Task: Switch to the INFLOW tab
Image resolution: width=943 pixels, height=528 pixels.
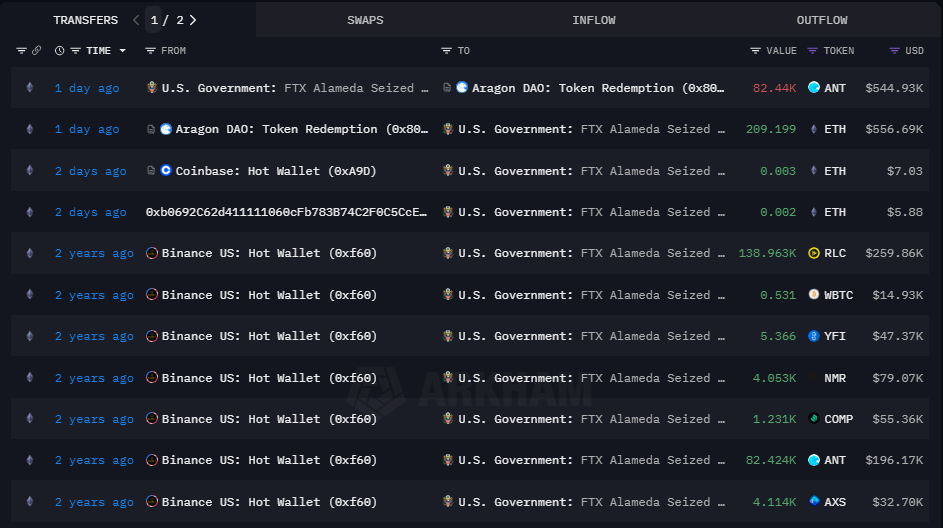Action: [x=594, y=20]
